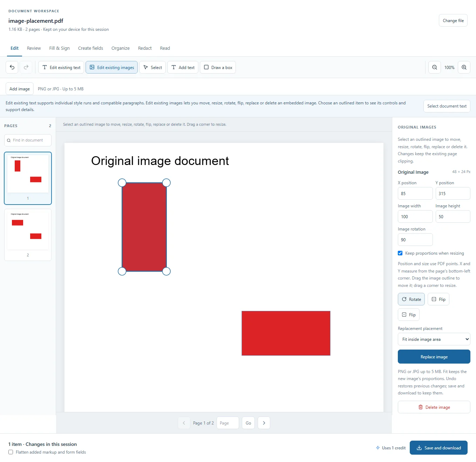Open the Fill & Sign tab
Viewport: 476px width, 462px height.
[x=59, y=48]
